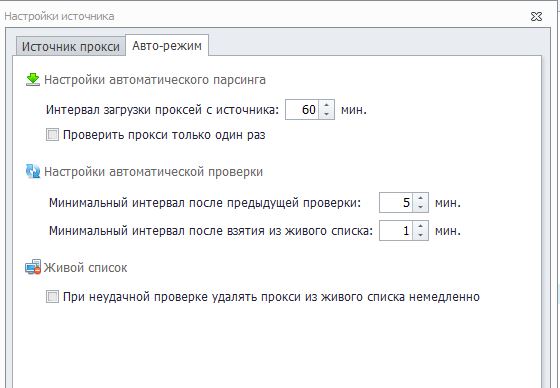Increase interval after taking from live list
The width and height of the screenshot is (560, 388).
pos(420,226)
